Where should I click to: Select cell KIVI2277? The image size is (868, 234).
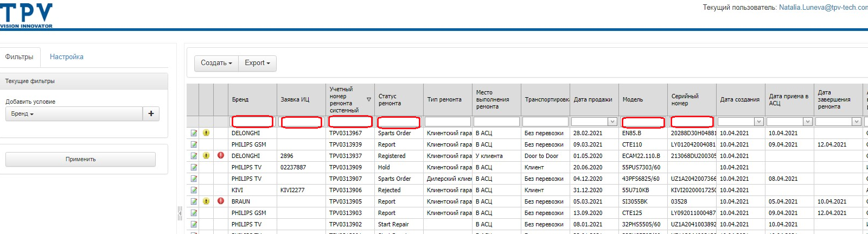click(301, 190)
